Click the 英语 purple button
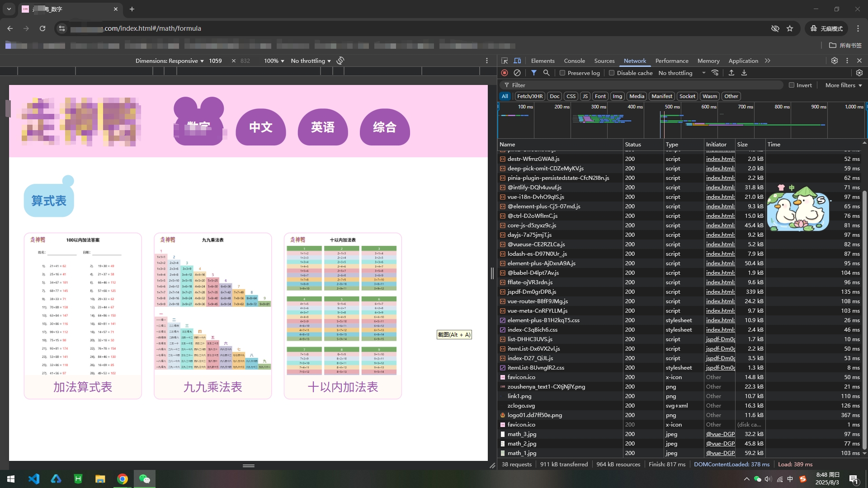Viewport: 868px width, 488px height. point(323,127)
